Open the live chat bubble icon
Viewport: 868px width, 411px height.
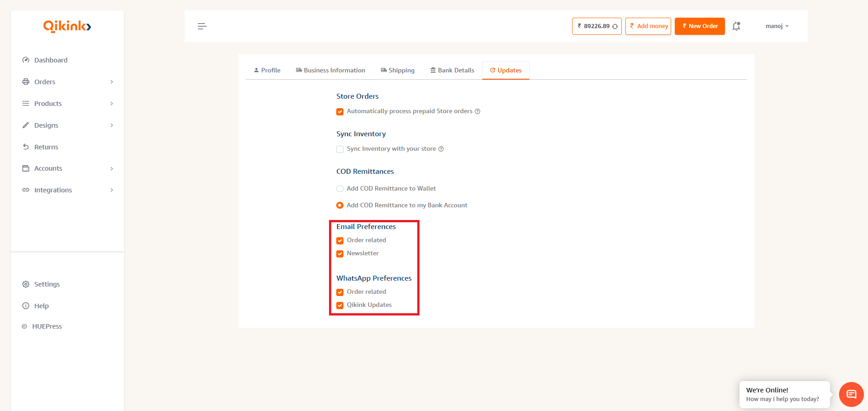(x=851, y=394)
